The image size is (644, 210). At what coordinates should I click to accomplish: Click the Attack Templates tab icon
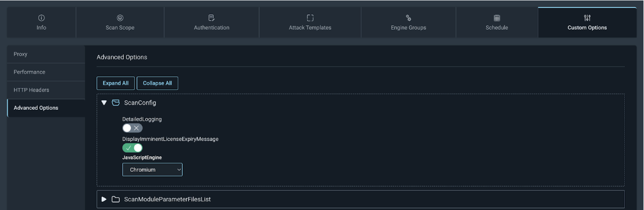coord(310,18)
